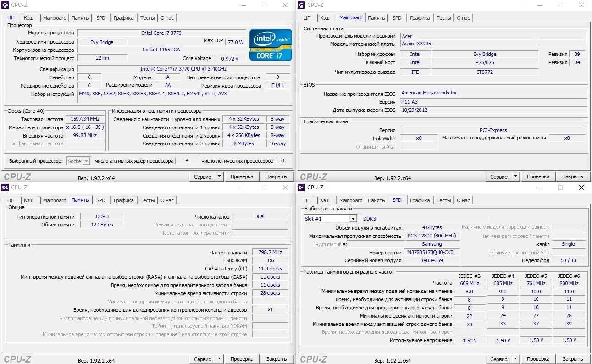592x364 pixels.
Task: Click the IT8772 chip value
Action: [x=485, y=72]
